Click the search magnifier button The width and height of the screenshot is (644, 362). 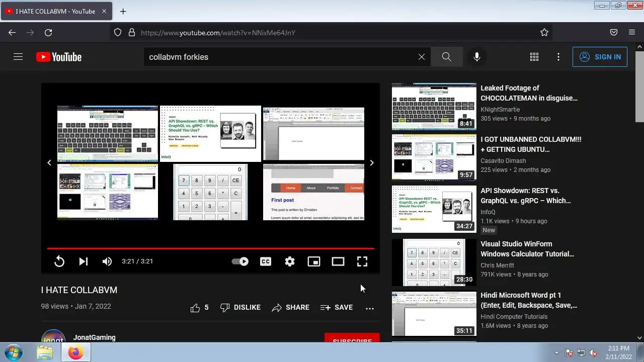click(x=446, y=57)
